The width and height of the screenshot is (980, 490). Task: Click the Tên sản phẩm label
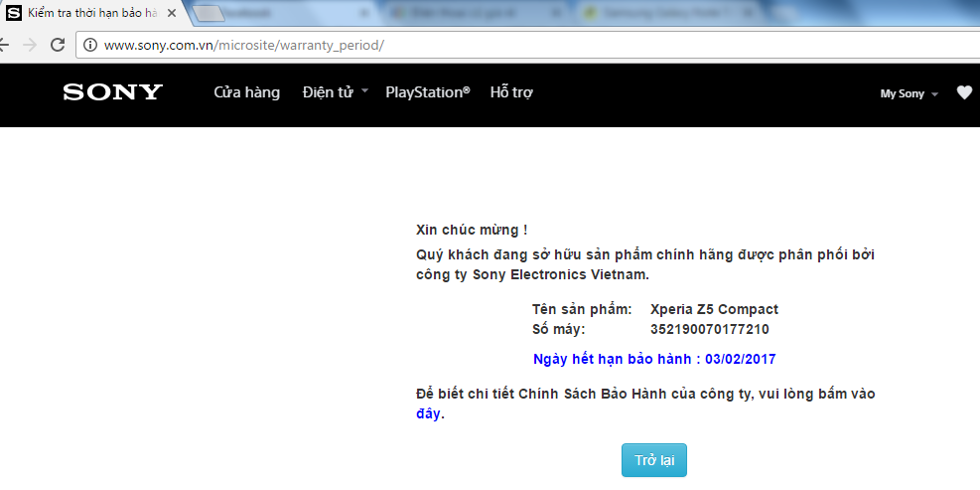[583, 309]
